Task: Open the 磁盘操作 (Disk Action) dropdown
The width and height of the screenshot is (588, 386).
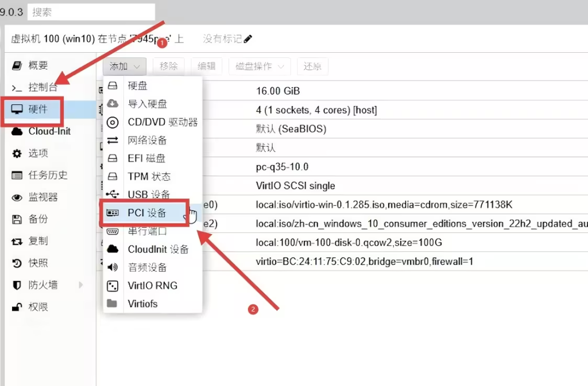Action: tap(260, 67)
